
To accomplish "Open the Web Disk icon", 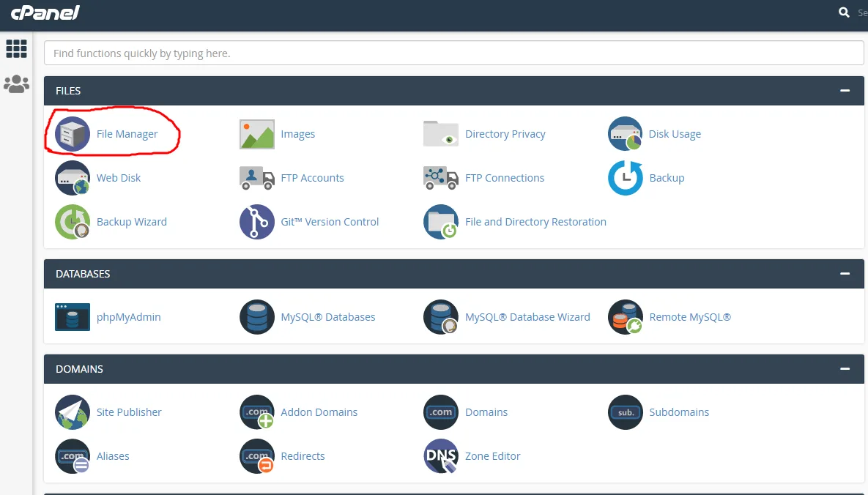I will 72,178.
